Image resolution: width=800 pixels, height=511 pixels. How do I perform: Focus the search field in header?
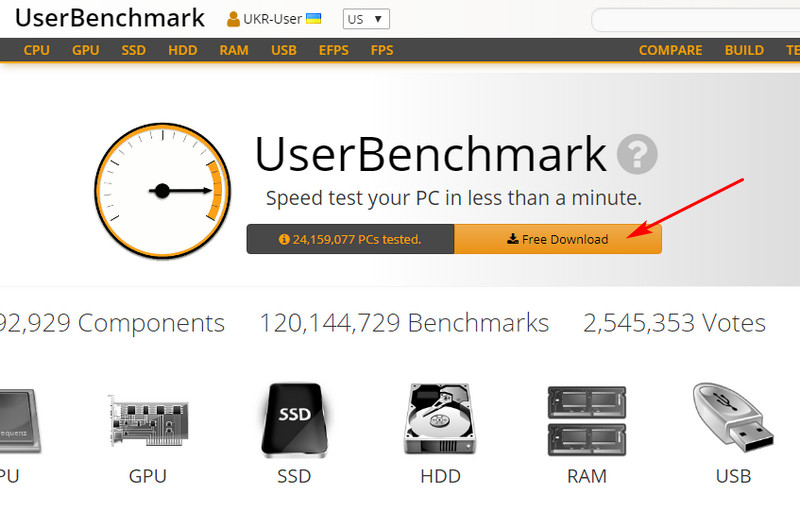695,20
